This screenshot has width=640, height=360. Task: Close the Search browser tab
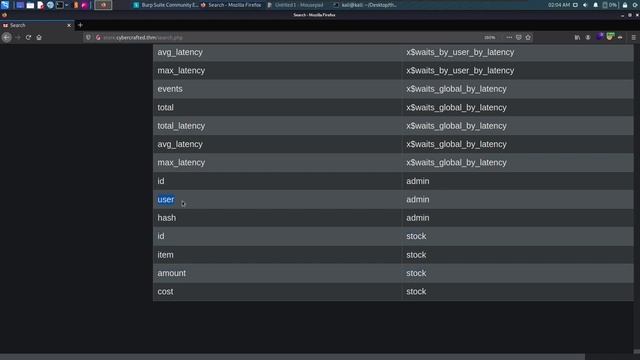tap(69, 25)
